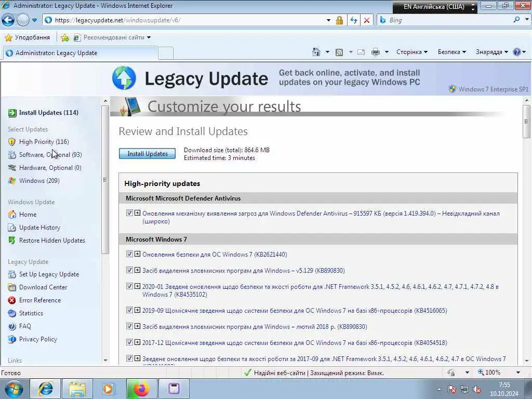Expand details for KB2621440 update
532x399 pixels.
point(137,254)
